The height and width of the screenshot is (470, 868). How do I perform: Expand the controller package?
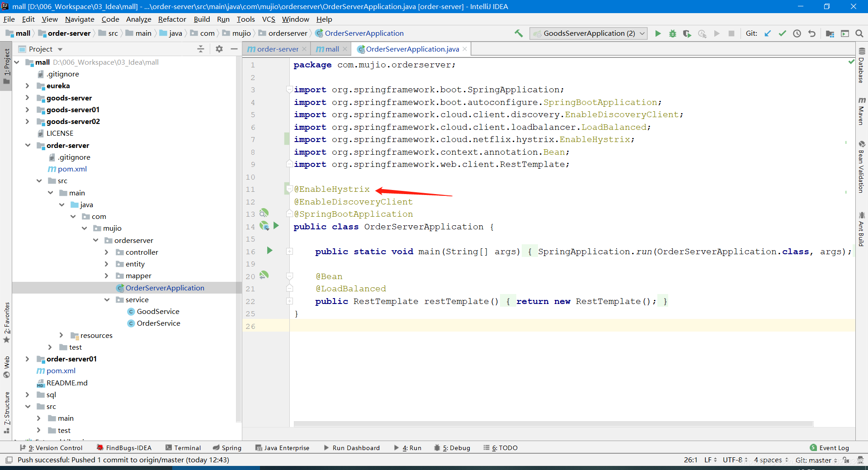pos(107,252)
